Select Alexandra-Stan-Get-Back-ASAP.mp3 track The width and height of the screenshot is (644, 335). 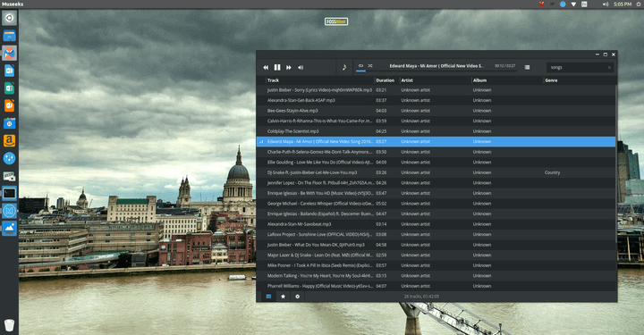436,100
